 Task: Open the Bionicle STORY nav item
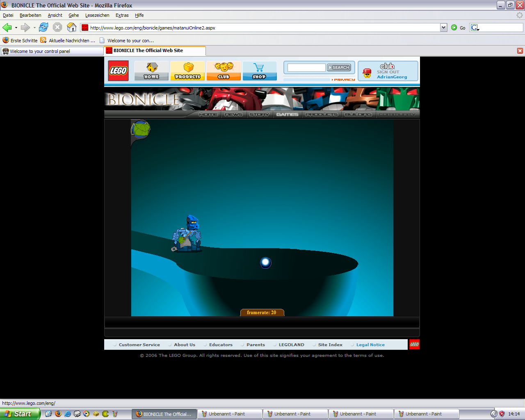(x=259, y=114)
